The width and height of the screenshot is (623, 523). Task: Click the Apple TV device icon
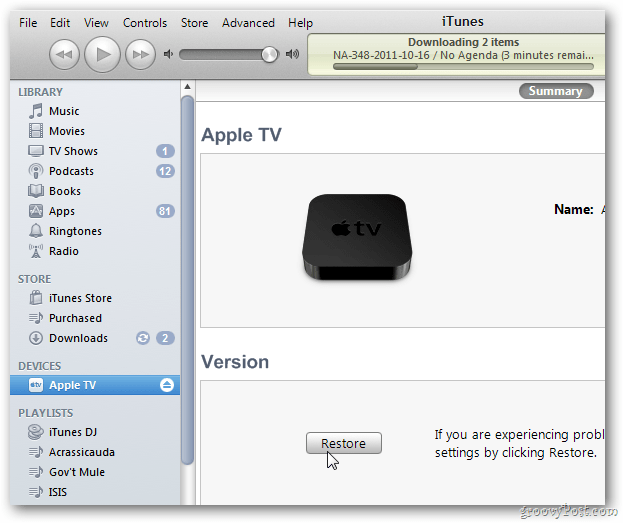coord(36,385)
